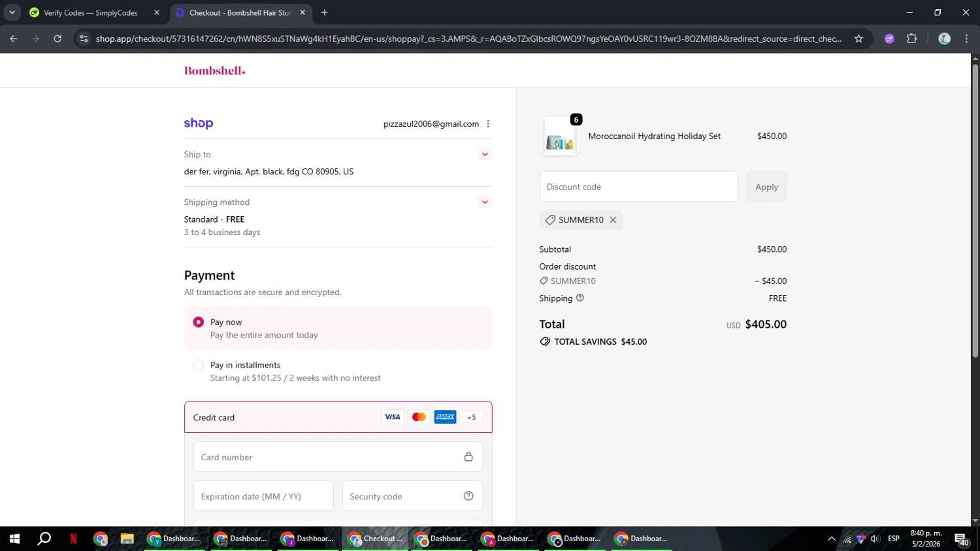The width and height of the screenshot is (980, 551).
Task: Open the Shipping info help icon
Action: click(580, 298)
